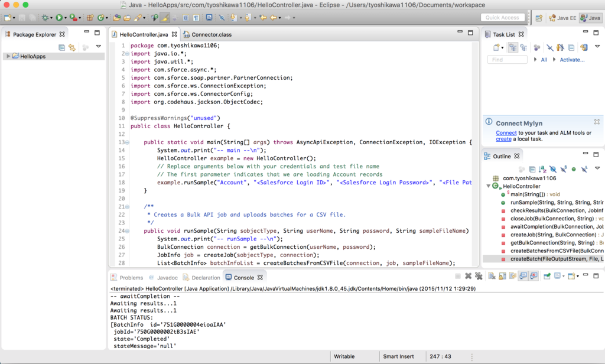Create a new task in the Task List
Screen dimensions: 605x364
496,47
